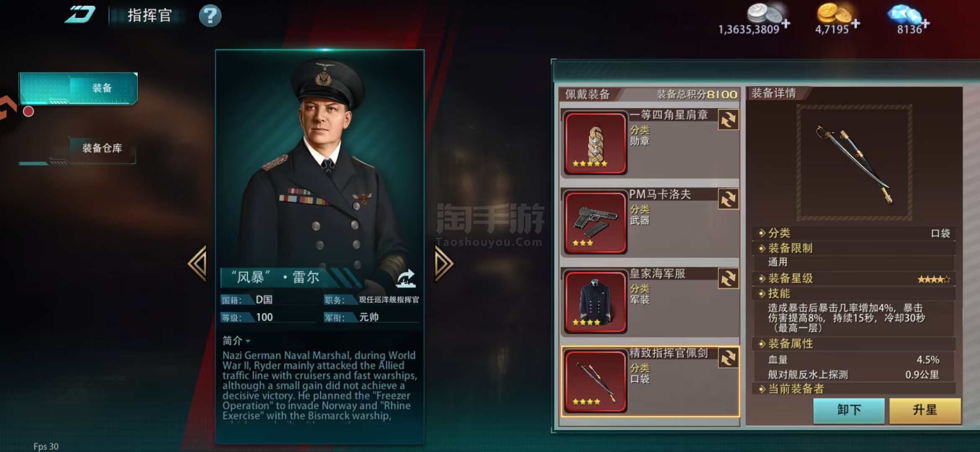This screenshot has width=980, height=452.
Task: Swap the 皇家海军服 uniform
Action: pos(728,279)
